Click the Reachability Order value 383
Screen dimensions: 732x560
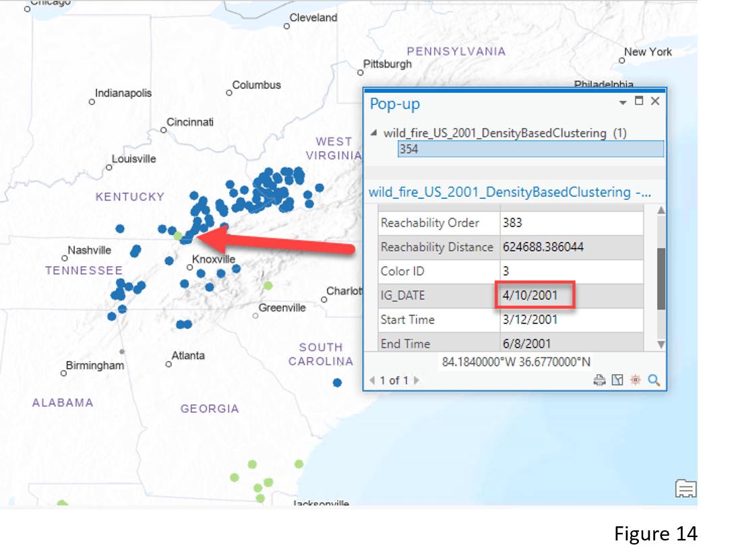pos(512,223)
